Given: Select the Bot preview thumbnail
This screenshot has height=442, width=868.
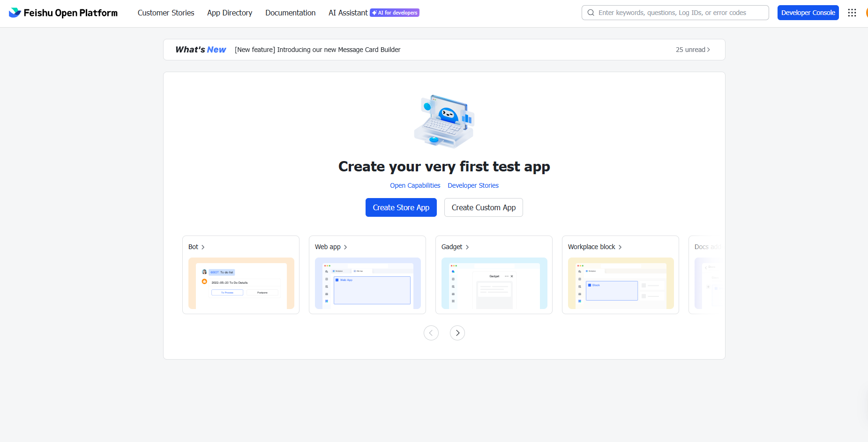Looking at the screenshot, I should [x=241, y=283].
